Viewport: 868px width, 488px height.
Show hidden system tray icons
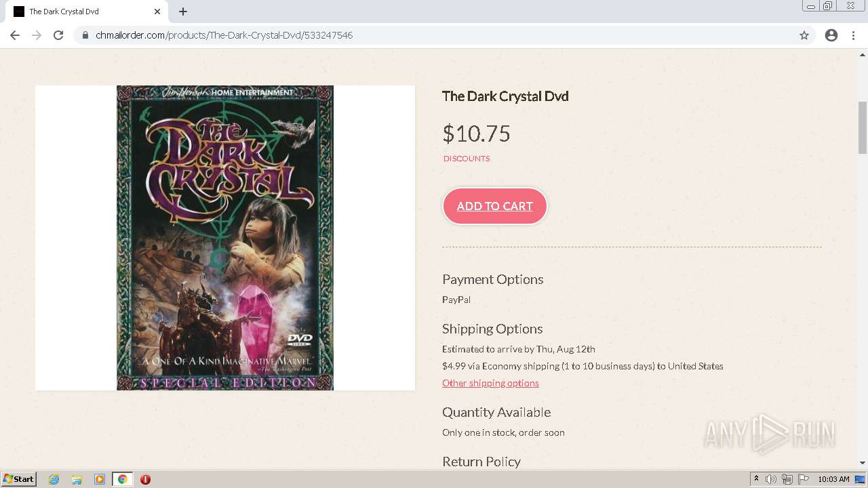756,479
